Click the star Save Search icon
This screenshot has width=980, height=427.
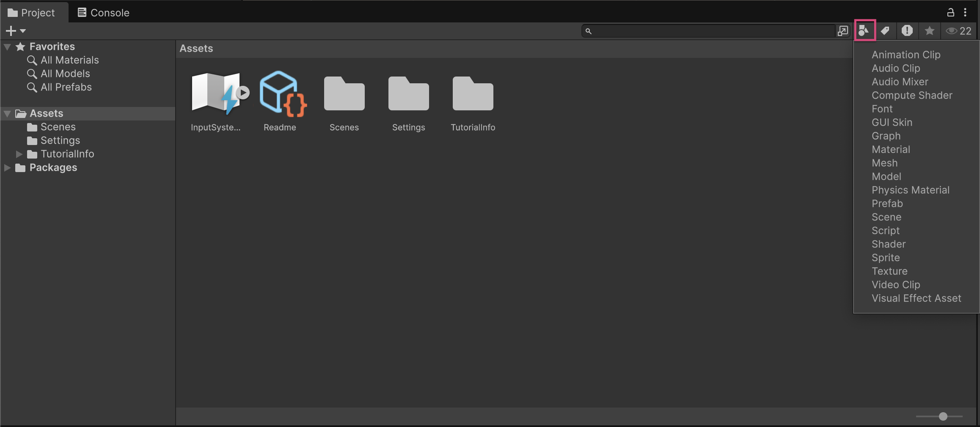pos(929,31)
